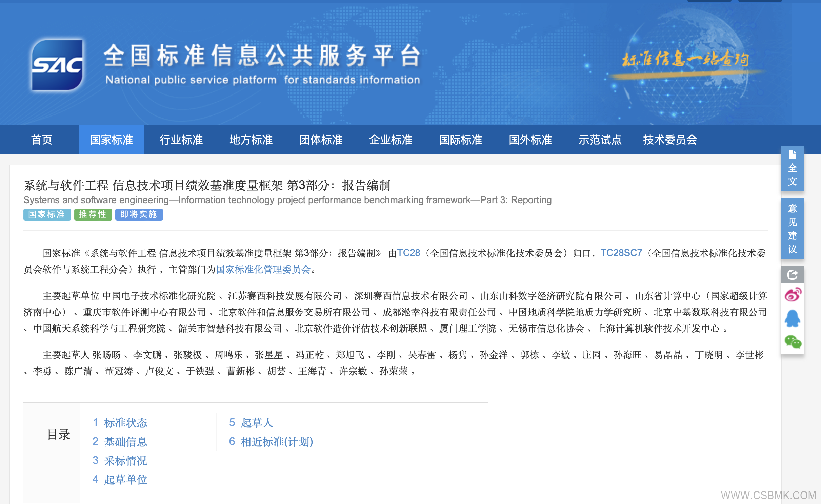Viewport: 821px width, 504px height.
Task: Click the 即将实施 status badge
Action: (139, 214)
